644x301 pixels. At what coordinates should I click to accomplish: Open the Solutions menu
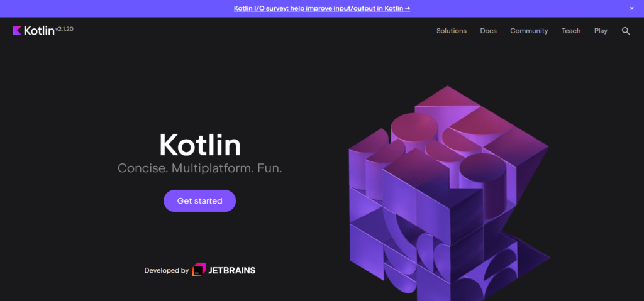(x=452, y=31)
